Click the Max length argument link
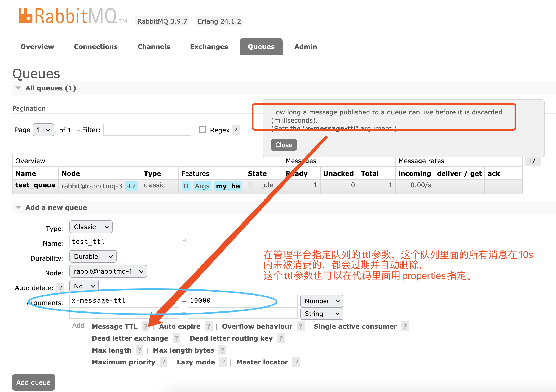This screenshot has width=556, height=392. (112, 350)
